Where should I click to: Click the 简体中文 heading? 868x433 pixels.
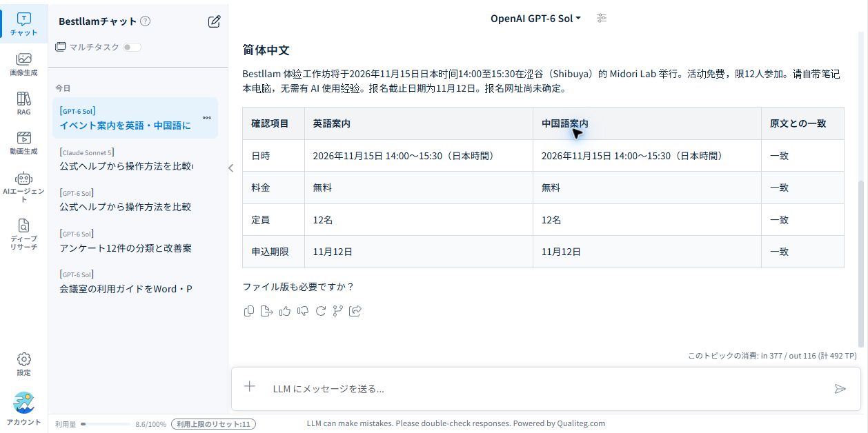pyautogui.click(x=266, y=50)
